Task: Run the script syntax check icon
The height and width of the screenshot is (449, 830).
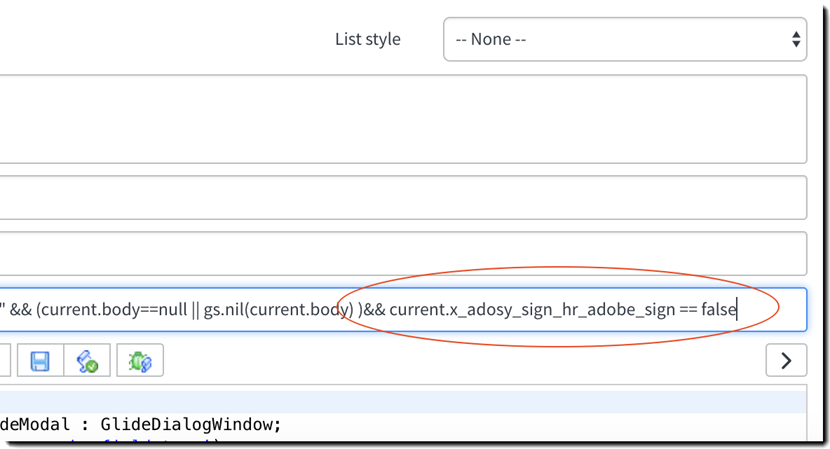Action: click(x=87, y=361)
